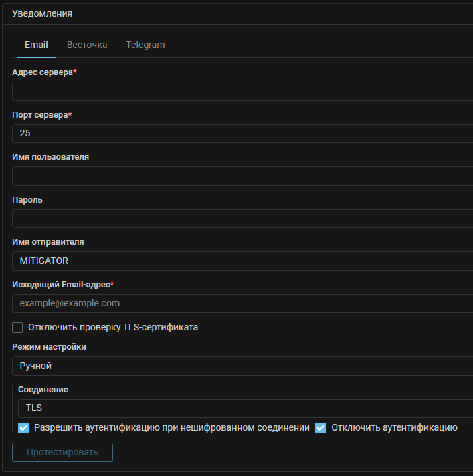Enable Отключить проверку TLS-сертификата checkbox
The width and height of the screenshot is (473, 476).
[18, 327]
